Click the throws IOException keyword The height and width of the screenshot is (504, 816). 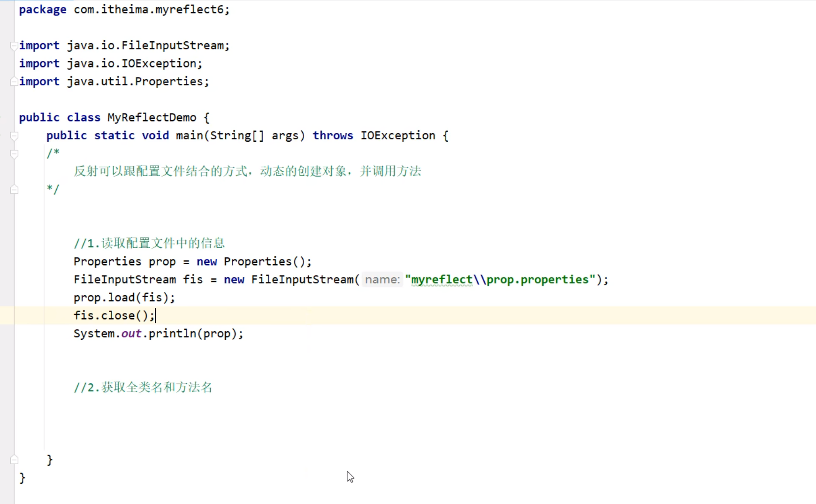(333, 135)
